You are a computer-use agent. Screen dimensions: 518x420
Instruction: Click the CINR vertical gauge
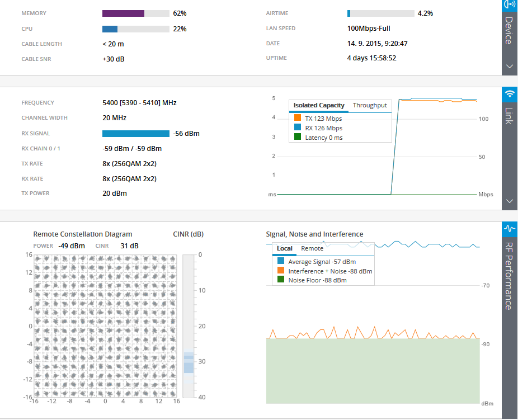tap(189, 325)
